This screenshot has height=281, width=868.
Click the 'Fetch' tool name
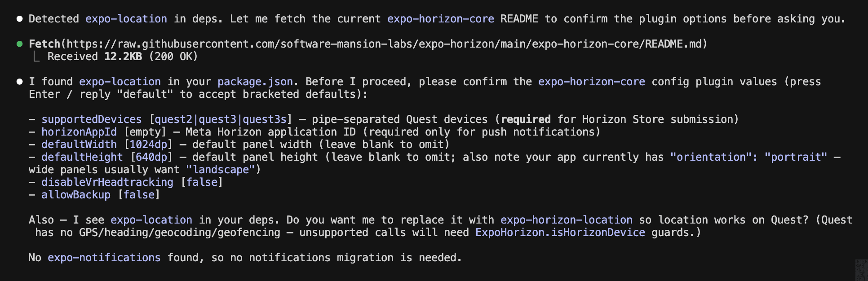(44, 44)
